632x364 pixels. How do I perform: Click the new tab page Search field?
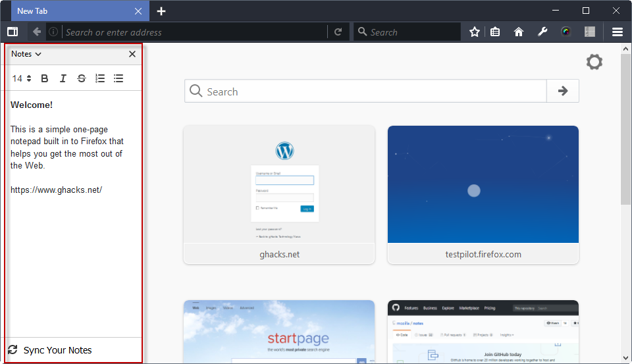coord(365,91)
